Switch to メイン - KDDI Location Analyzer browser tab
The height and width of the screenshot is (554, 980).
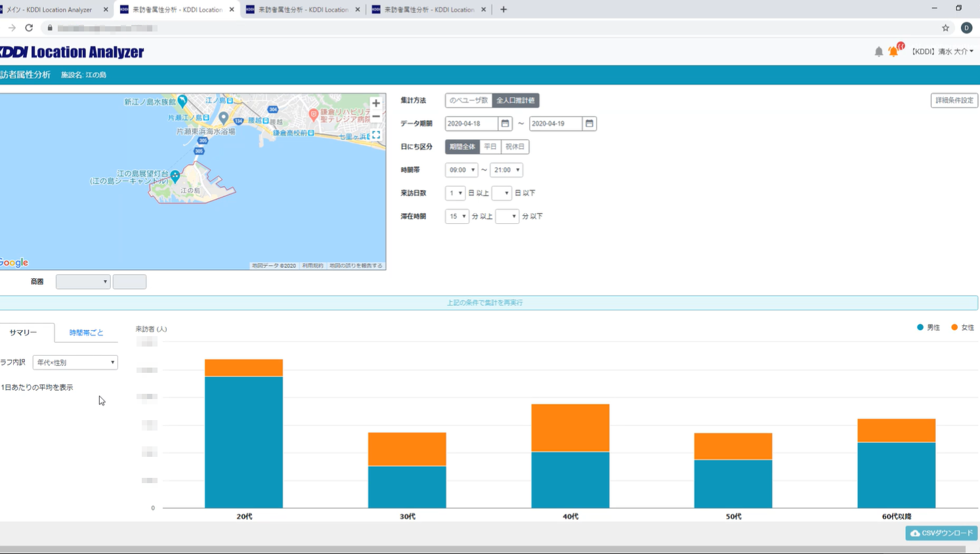coord(50,10)
